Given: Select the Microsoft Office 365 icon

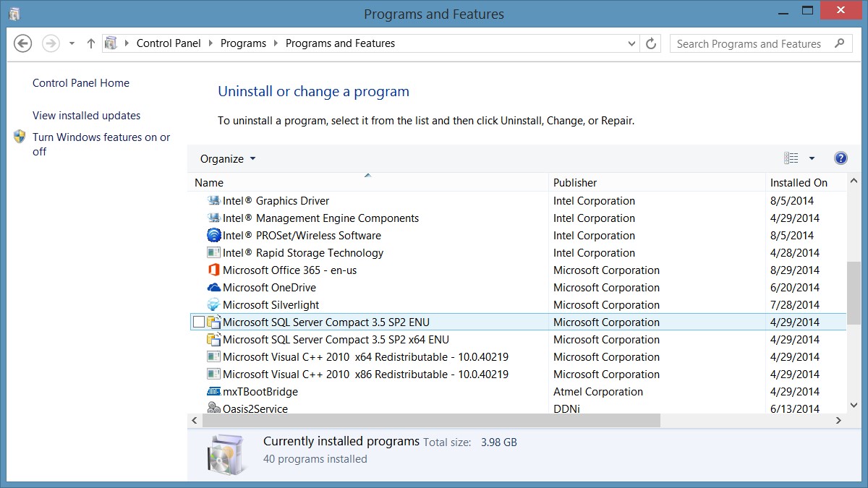Looking at the screenshot, I should [213, 270].
